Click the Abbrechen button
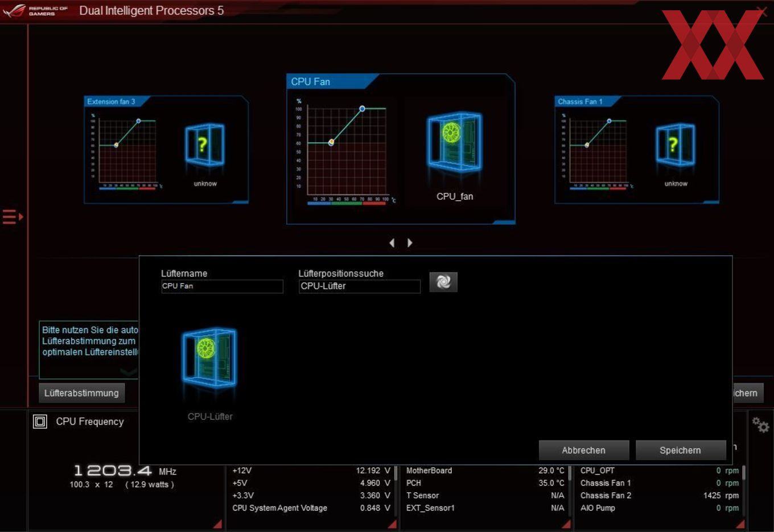 (x=584, y=450)
